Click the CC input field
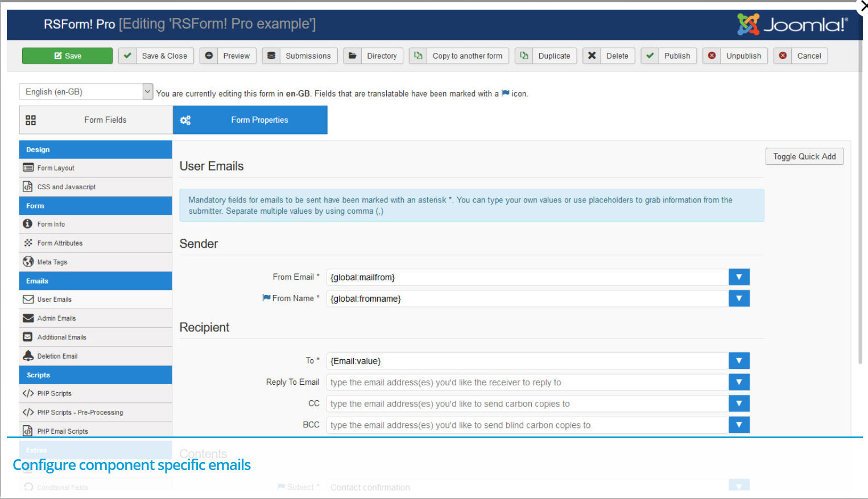 (x=527, y=404)
